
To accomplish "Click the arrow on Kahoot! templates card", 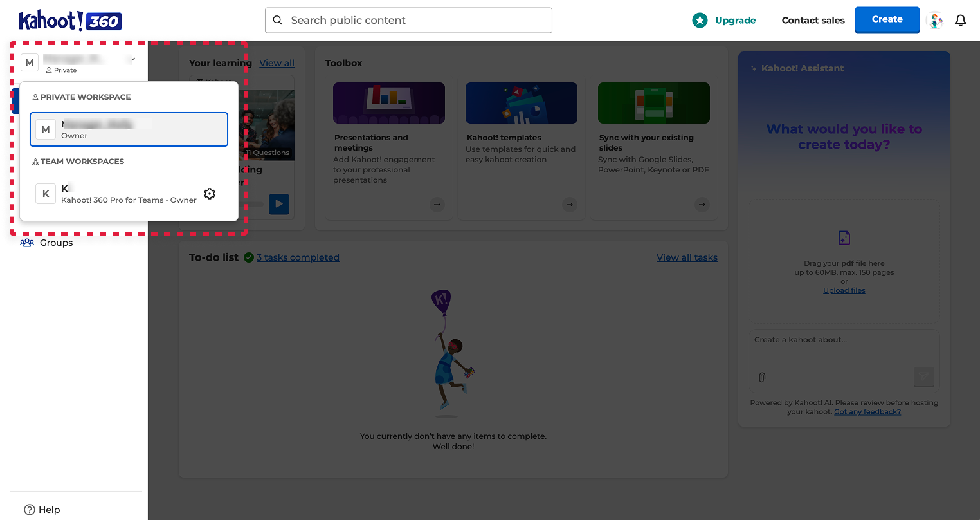I will point(570,205).
